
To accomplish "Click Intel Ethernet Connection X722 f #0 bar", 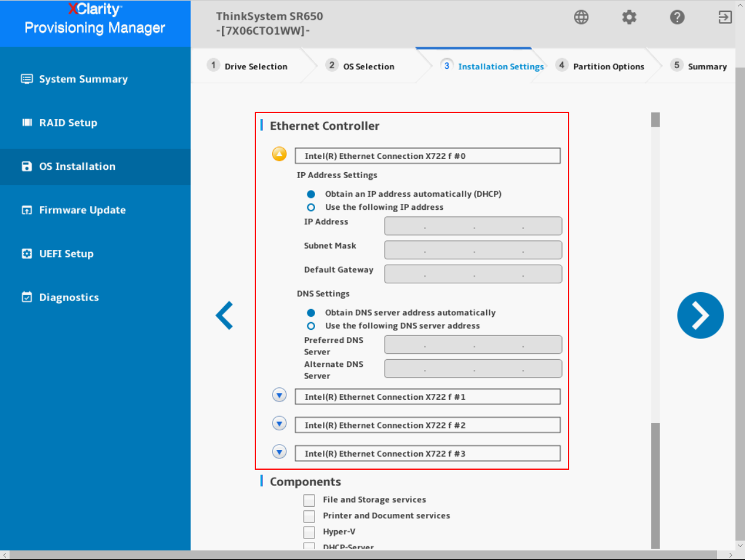I will pyautogui.click(x=428, y=156).
